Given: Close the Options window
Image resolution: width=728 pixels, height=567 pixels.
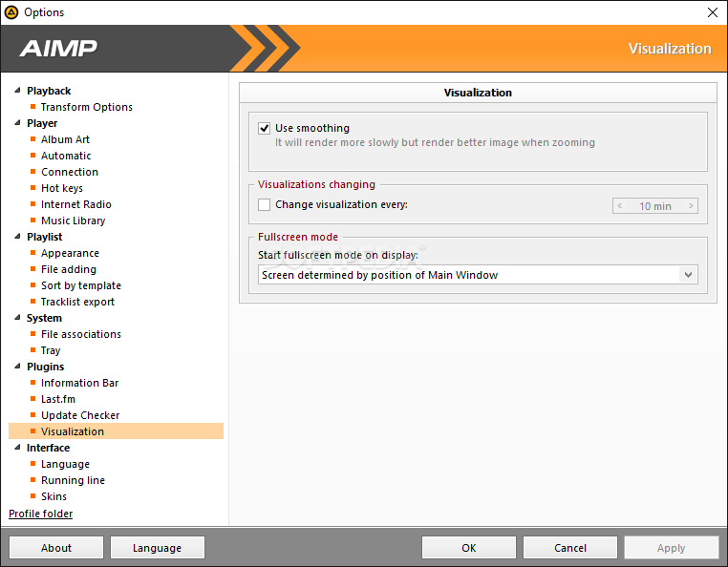Looking at the screenshot, I should (x=712, y=12).
